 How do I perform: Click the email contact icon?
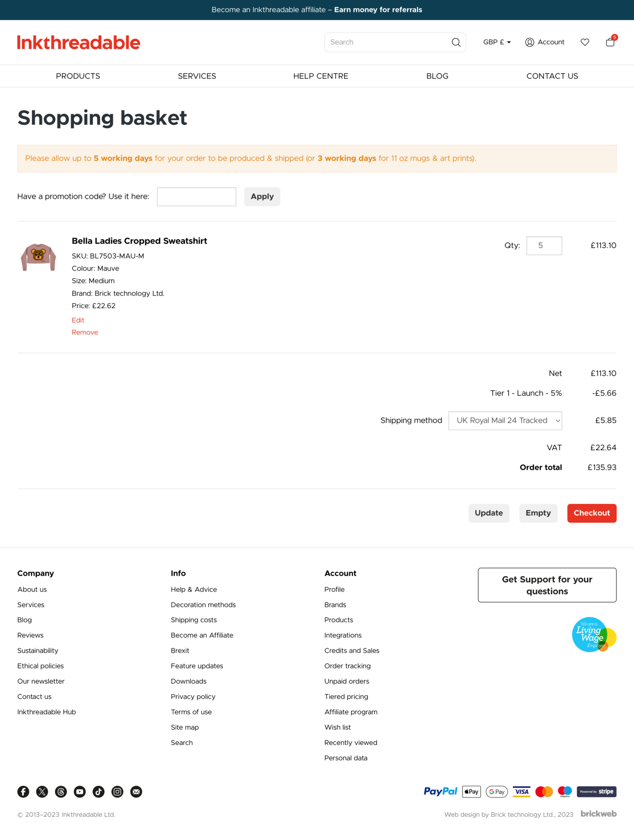(x=136, y=792)
